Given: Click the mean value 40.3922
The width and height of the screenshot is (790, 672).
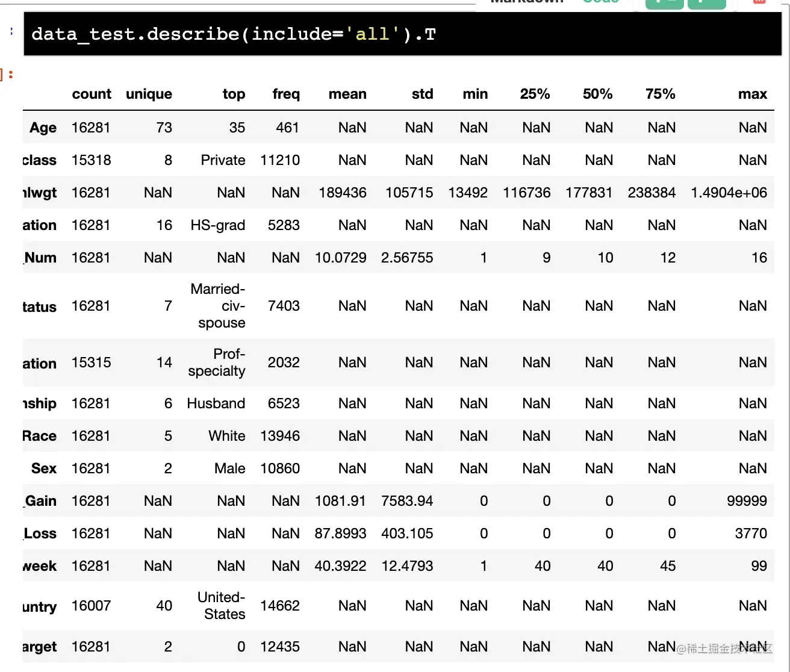Looking at the screenshot, I should click(x=341, y=566).
